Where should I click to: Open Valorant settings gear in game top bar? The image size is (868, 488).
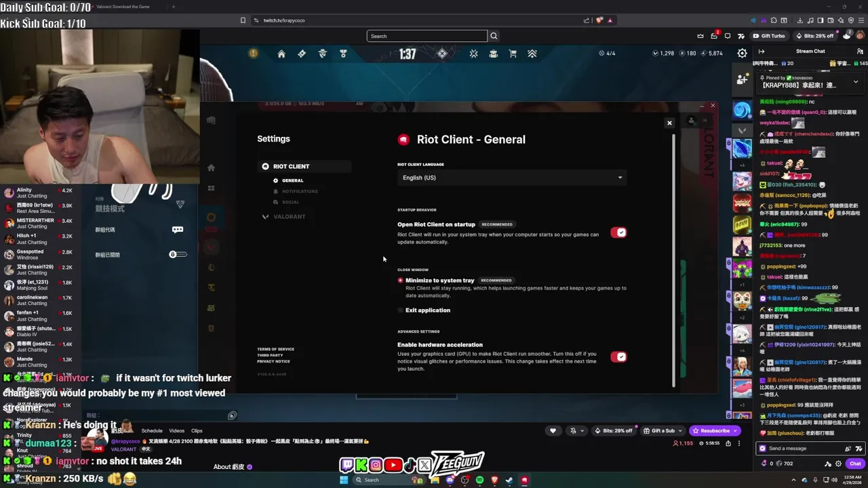743,53
